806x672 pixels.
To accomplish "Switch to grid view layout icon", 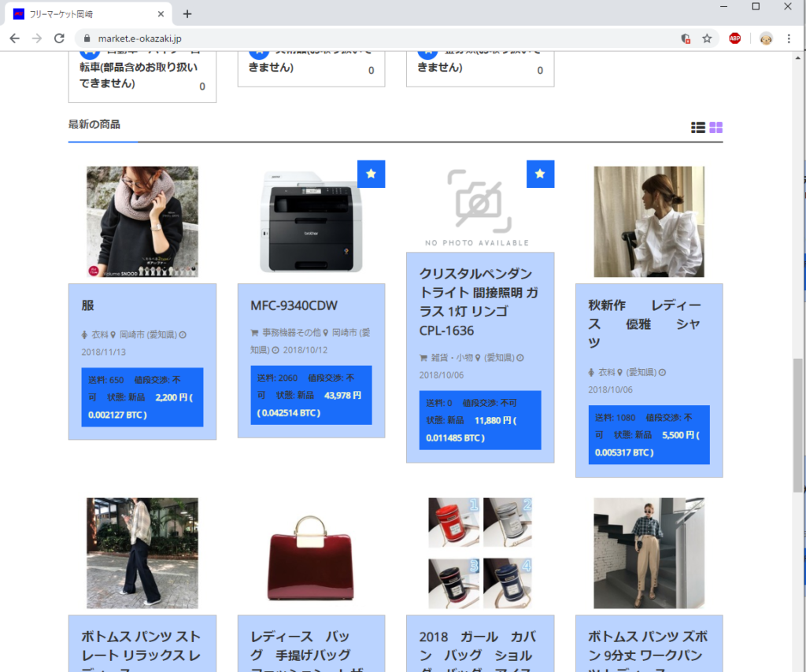I will coord(715,127).
